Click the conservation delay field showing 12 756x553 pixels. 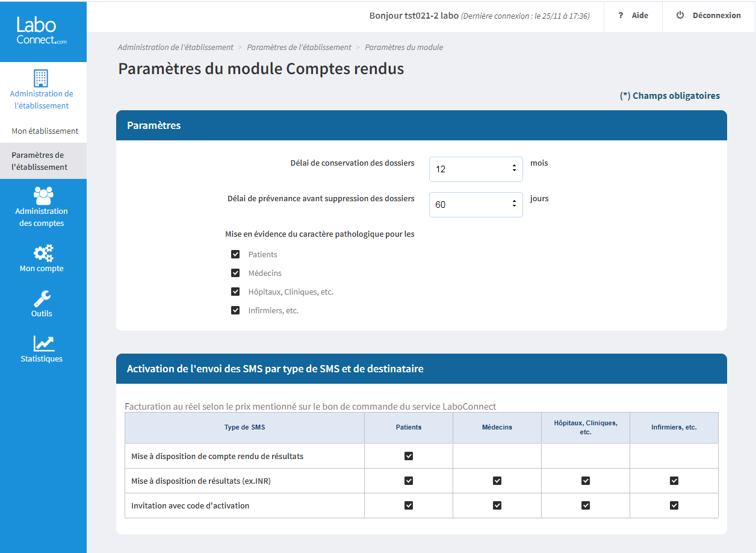[476, 169]
